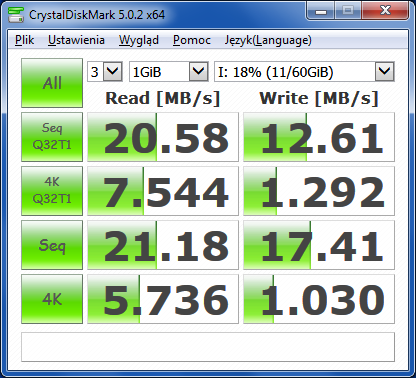Open the Pomoc menu

point(192,40)
